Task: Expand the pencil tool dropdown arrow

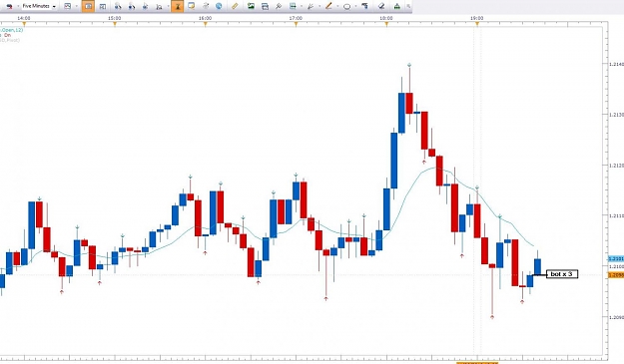Action: coord(337,6)
